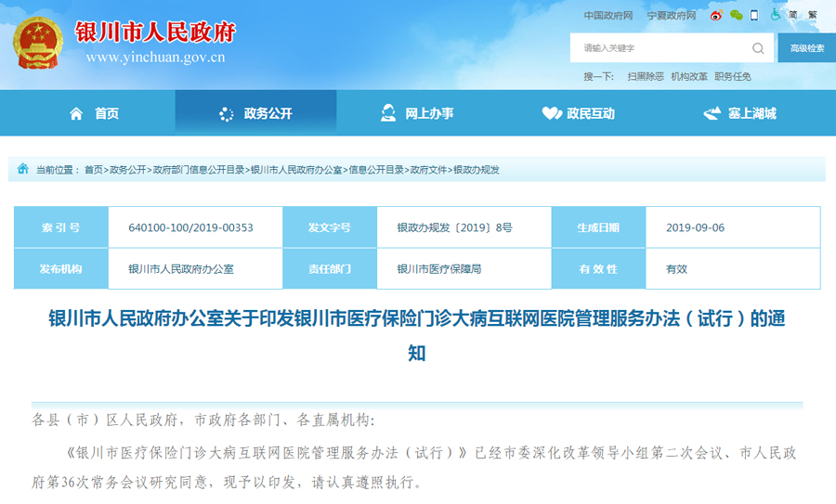Enable accessibility mode via wheelchair icon
The height and width of the screenshot is (504, 836).
pos(775,15)
